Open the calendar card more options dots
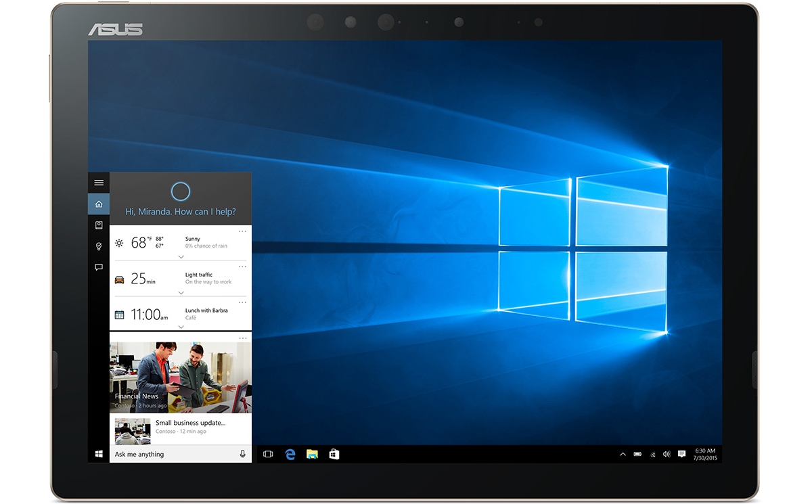 pos(242,302)
